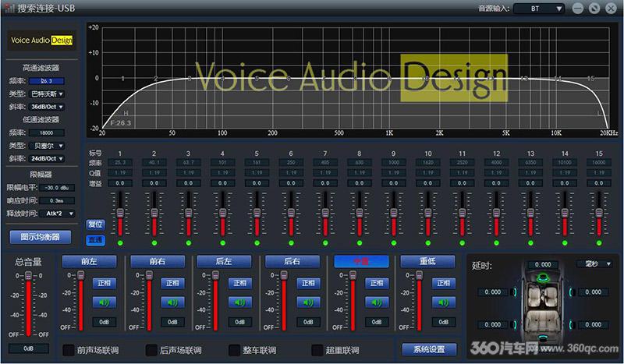The image size is (624, 364).
Task: Mute the 前右 channel speaker icon
Action: [172, 302]
